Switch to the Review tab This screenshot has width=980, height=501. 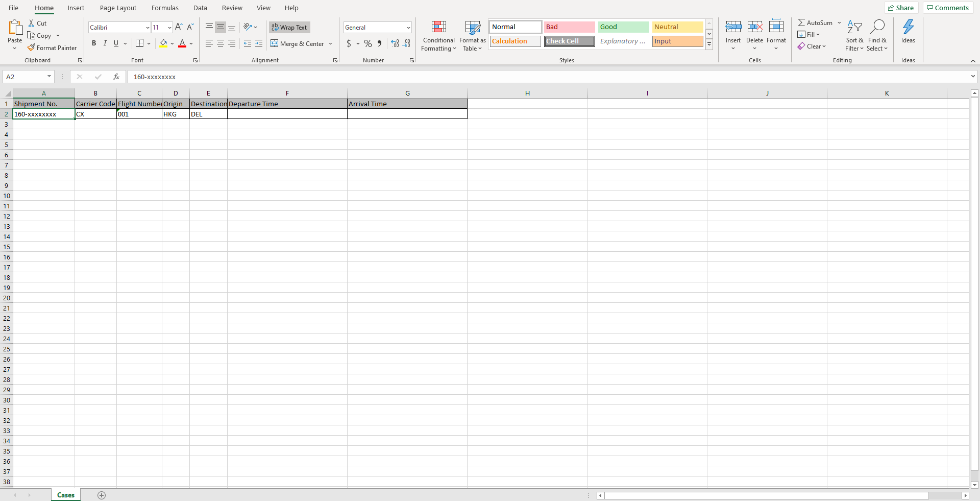[x=232, y=8]
